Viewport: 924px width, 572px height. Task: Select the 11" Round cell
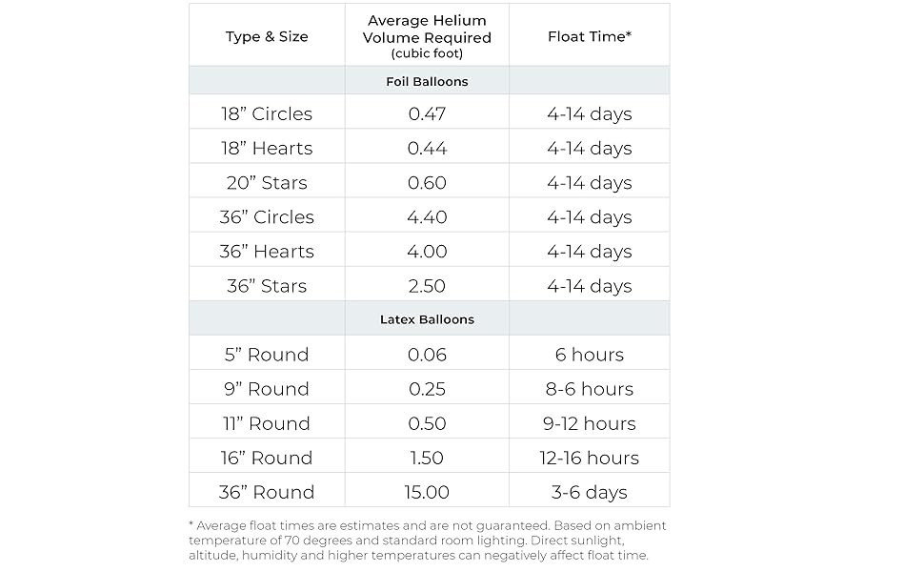coord(267,423)
